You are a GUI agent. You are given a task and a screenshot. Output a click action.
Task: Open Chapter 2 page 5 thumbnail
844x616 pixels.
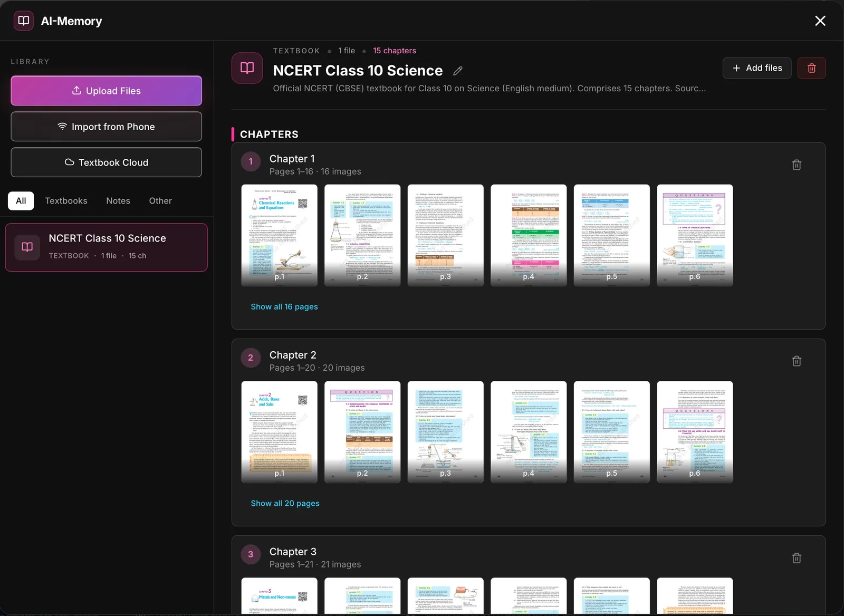point(612,432)
